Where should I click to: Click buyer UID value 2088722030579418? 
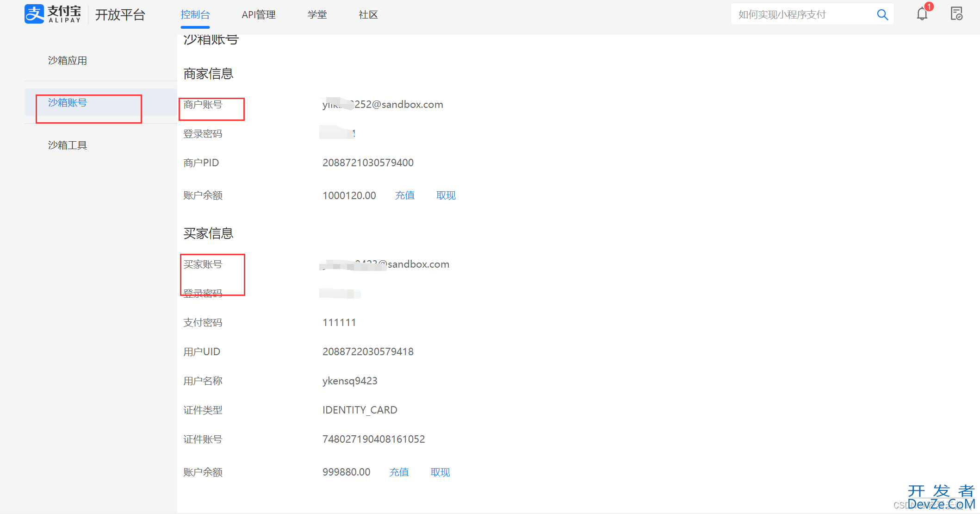coord(368,352)
